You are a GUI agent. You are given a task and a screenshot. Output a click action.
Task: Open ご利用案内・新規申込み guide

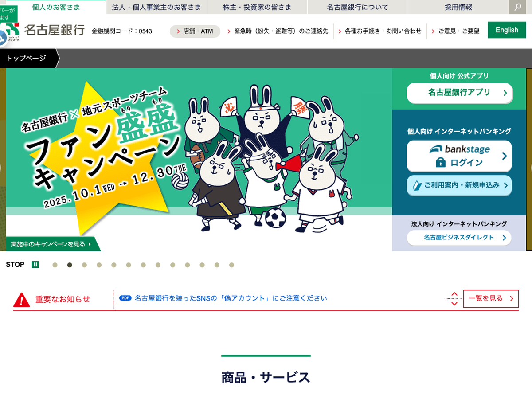(x=459, y=185)
